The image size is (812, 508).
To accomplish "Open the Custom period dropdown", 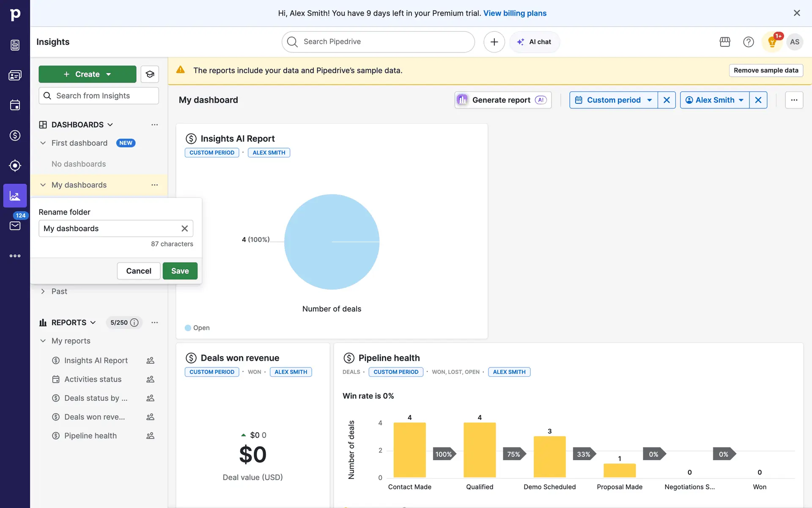I will [614, 100].
